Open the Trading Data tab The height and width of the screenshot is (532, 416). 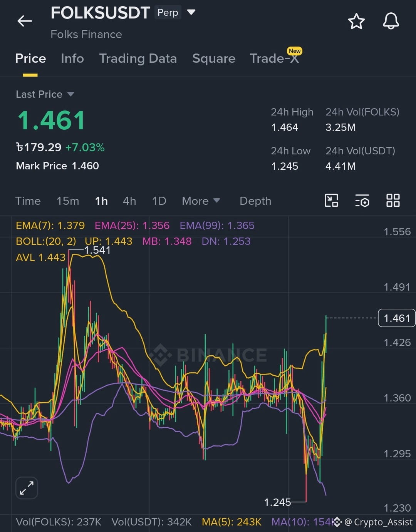click(138, 59)
